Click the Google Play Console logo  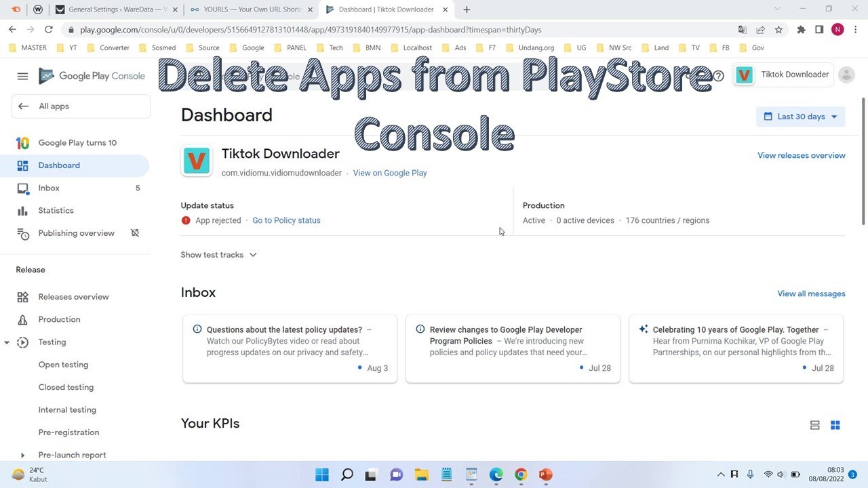pyautogui.click(x=92, y=76)
